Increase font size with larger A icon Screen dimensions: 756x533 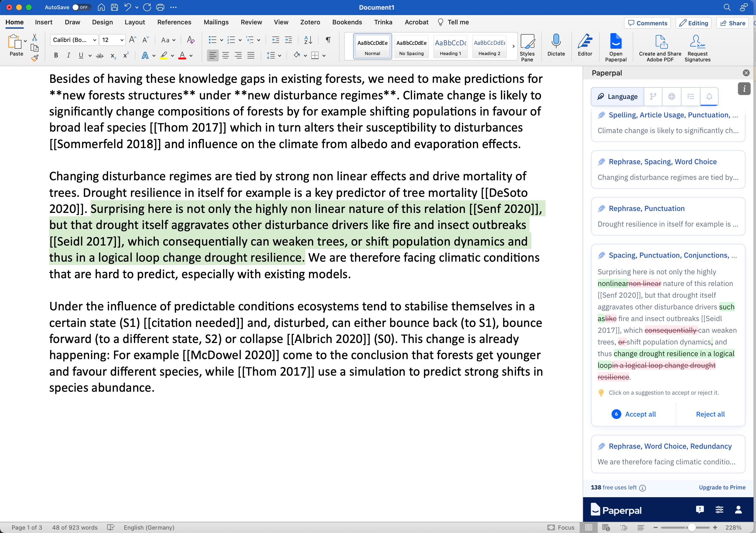(133, 40)
